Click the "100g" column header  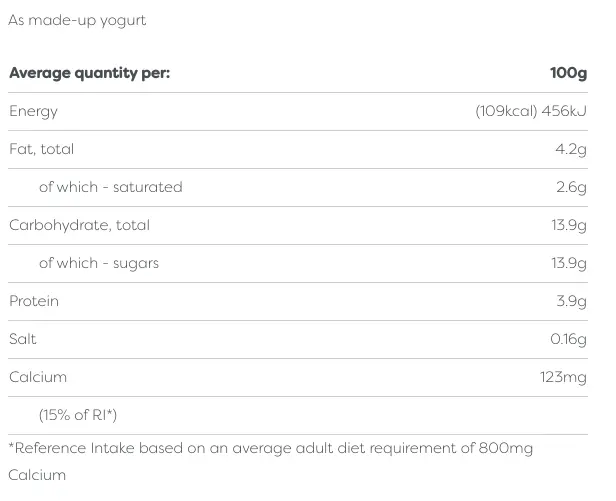pos(568,73)
